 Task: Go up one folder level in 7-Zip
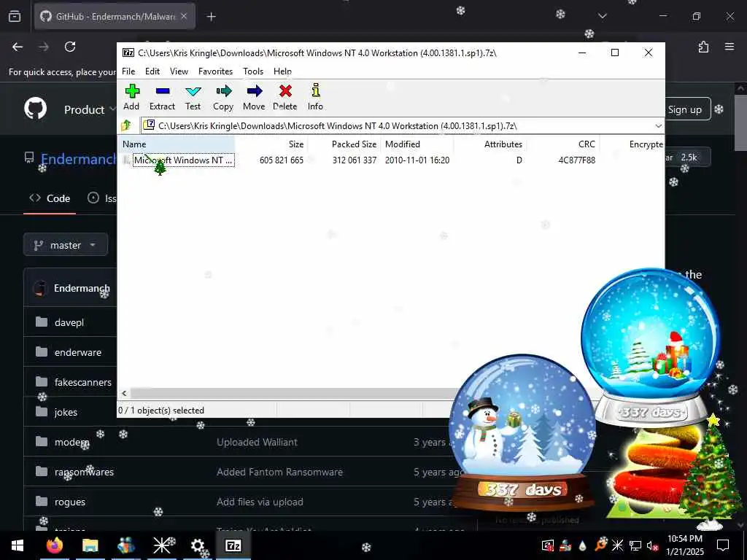point(126,125)
